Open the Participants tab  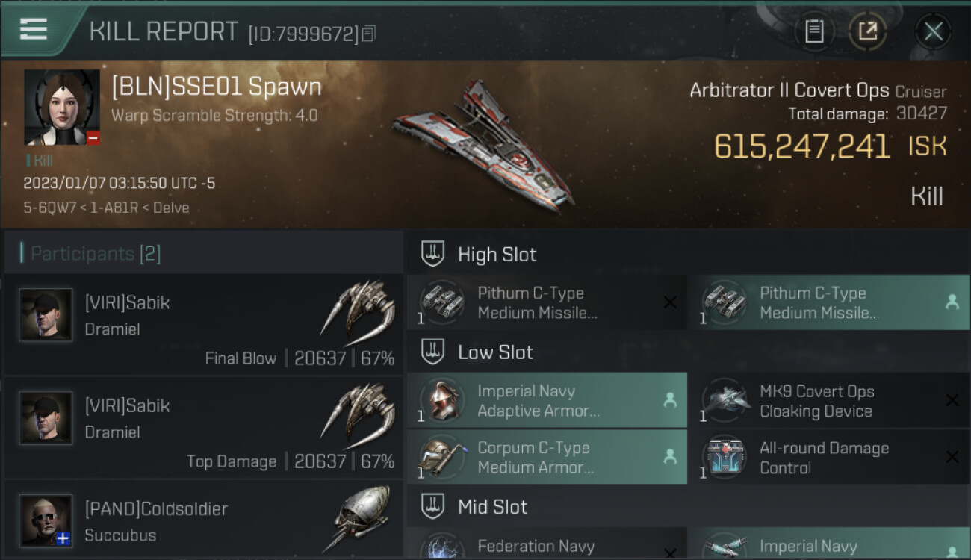(96, 254)
